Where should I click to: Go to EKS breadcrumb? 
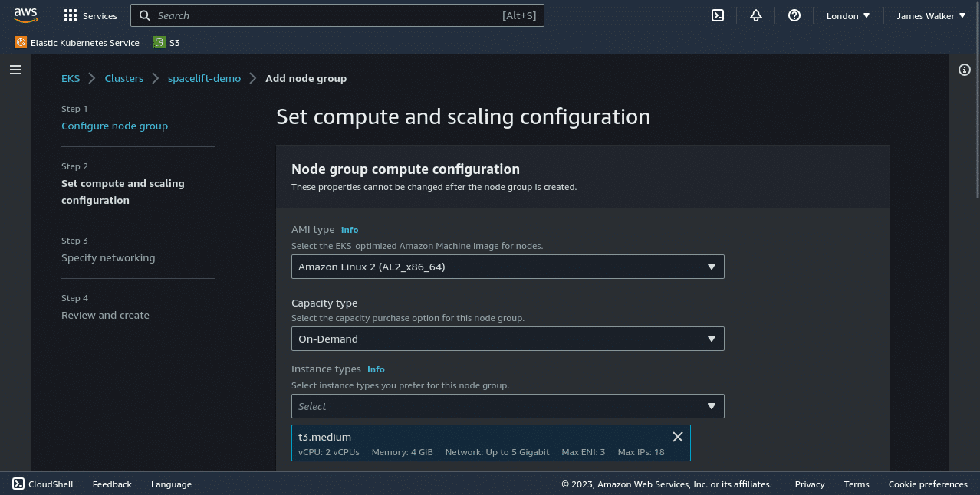(x=71, y=78)
